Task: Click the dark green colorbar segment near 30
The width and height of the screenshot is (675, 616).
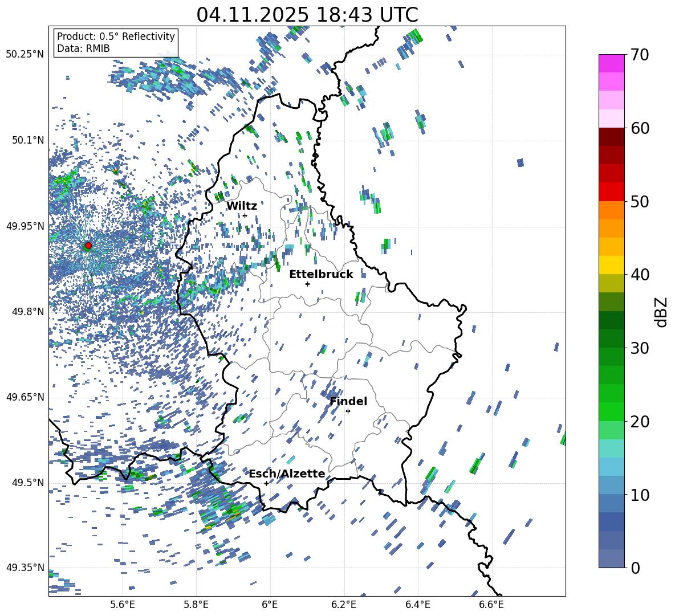Action: coord(611,338)
